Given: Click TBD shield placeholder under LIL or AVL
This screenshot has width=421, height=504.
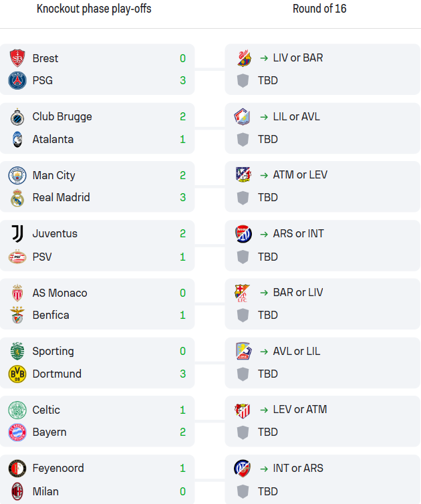Looking at the screenshot, I should pyautogui.click(x=243, y=140).
